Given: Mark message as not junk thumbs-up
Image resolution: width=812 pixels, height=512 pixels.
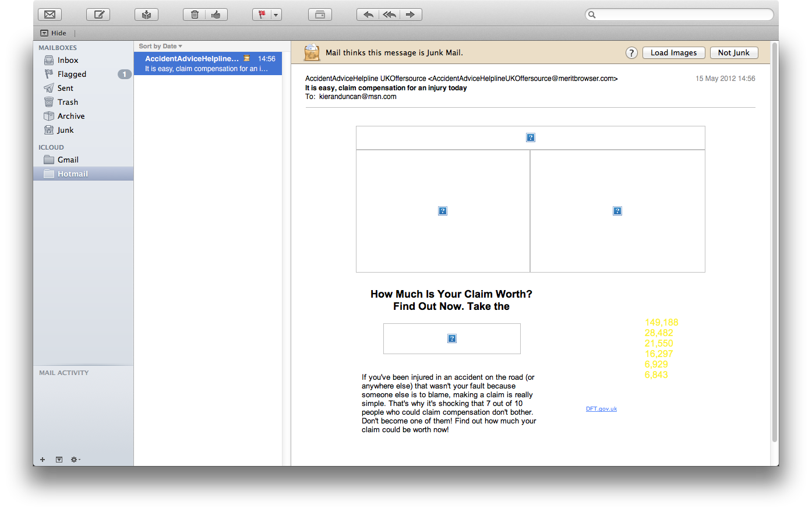Looking at the screenshot, I should point(216,15).
